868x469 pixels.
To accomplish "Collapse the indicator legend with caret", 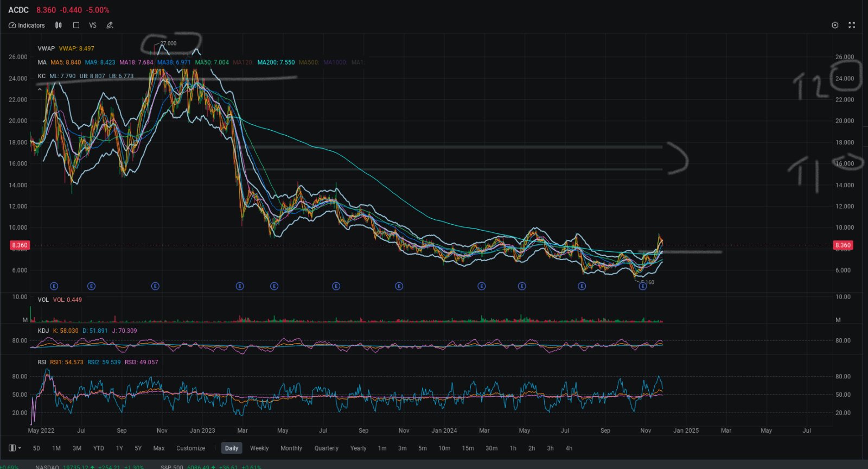I will coord(40,89).
